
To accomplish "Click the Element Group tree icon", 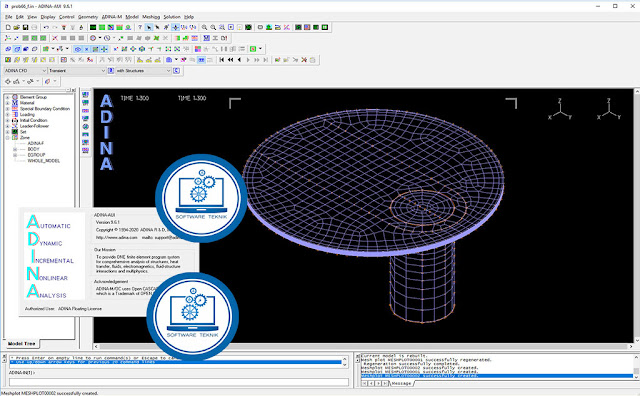I will (x=15, y=97).
